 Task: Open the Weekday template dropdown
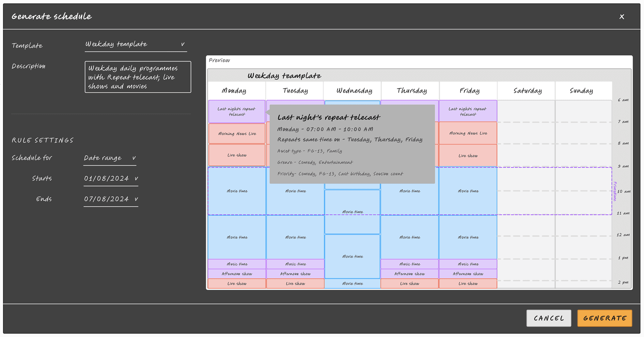pyautogui.click(x=136, y=44)
